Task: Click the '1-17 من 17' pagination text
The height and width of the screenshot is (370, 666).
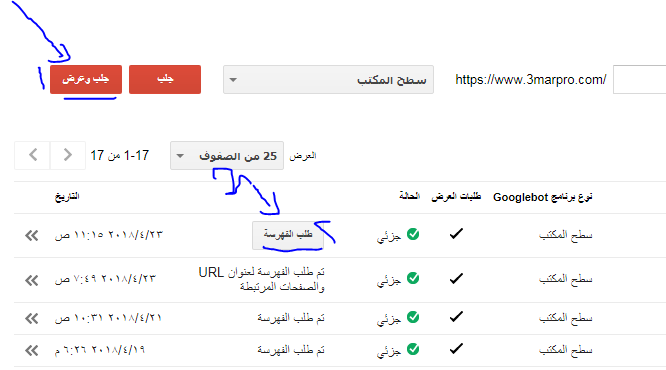Action: click(x=119, y=155)
